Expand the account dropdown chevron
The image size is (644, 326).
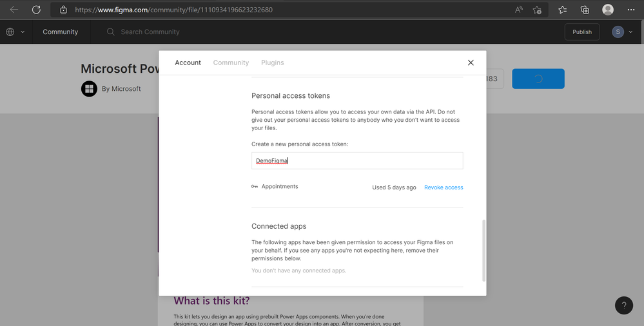(631, 32)
